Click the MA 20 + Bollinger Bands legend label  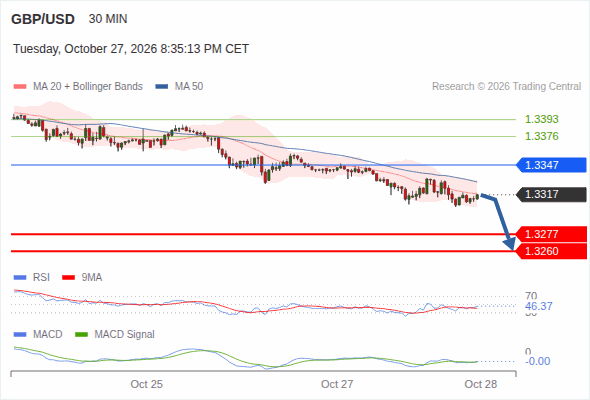pos(88,87)
